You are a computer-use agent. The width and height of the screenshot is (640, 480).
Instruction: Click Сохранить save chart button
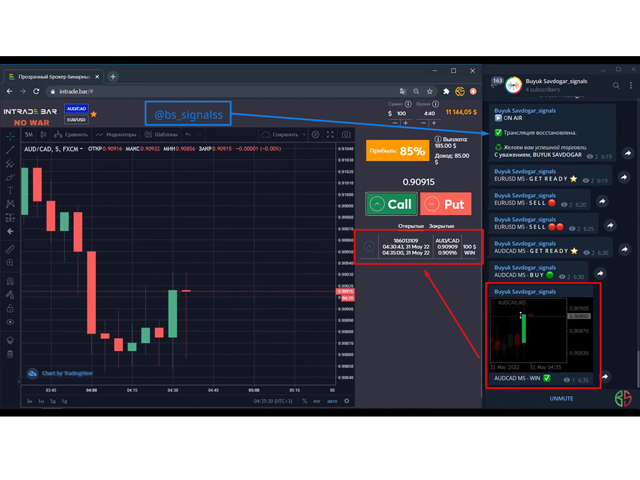coord(280,134)
